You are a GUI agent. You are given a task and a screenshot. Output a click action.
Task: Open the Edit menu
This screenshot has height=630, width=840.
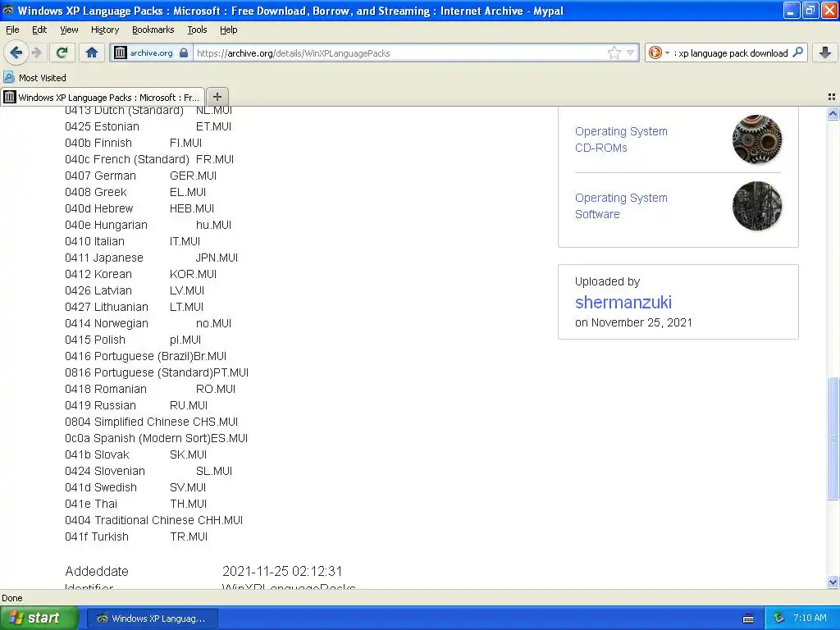coord(39,30)
